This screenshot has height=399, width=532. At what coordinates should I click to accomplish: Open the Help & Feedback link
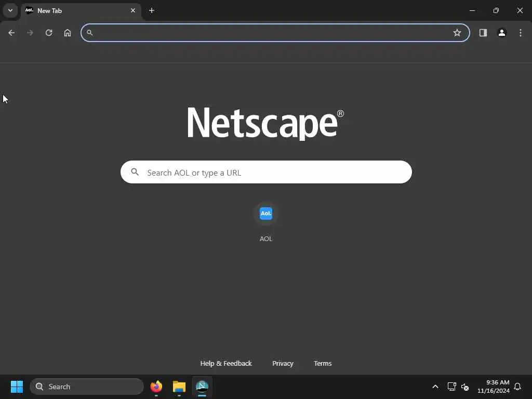tap(226, 363)
